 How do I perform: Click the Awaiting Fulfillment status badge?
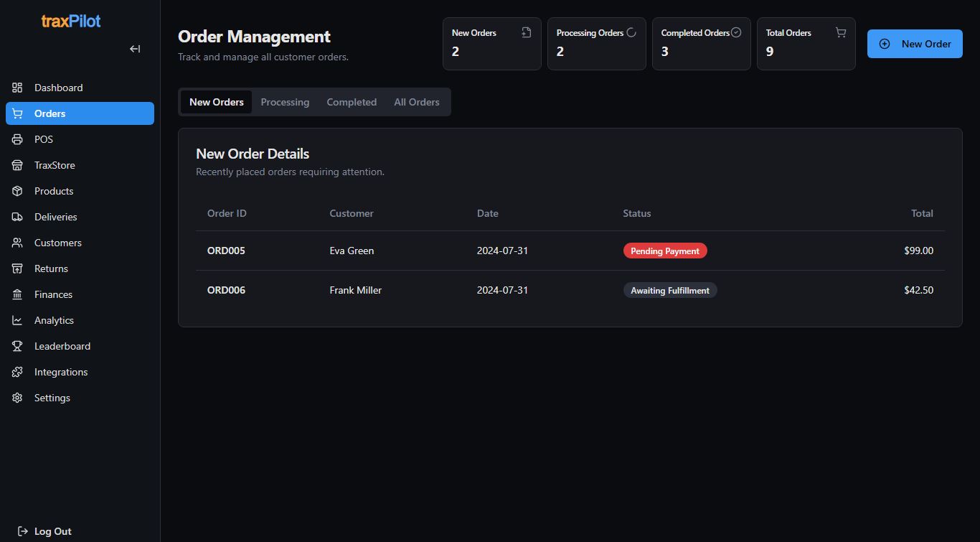tap(669, 291)
